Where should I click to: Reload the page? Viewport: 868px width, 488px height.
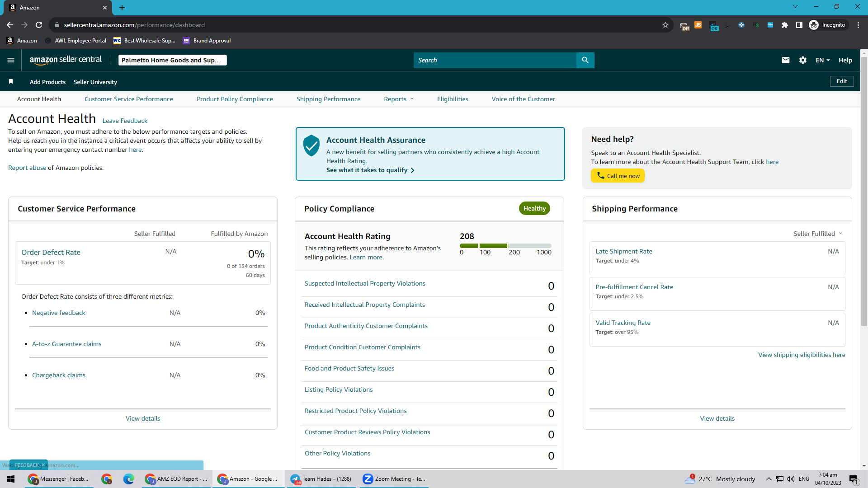tap(39, 25)
